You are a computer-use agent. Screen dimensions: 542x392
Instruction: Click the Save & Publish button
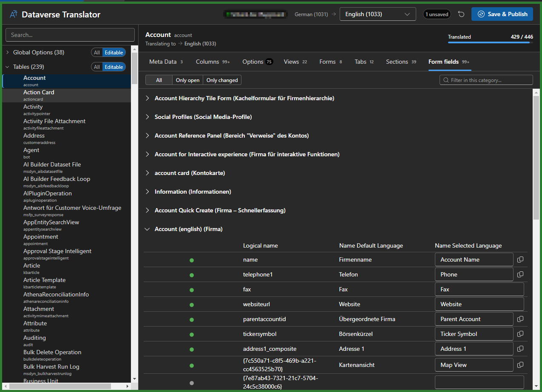pyautogui.click(x=502, y=14)
